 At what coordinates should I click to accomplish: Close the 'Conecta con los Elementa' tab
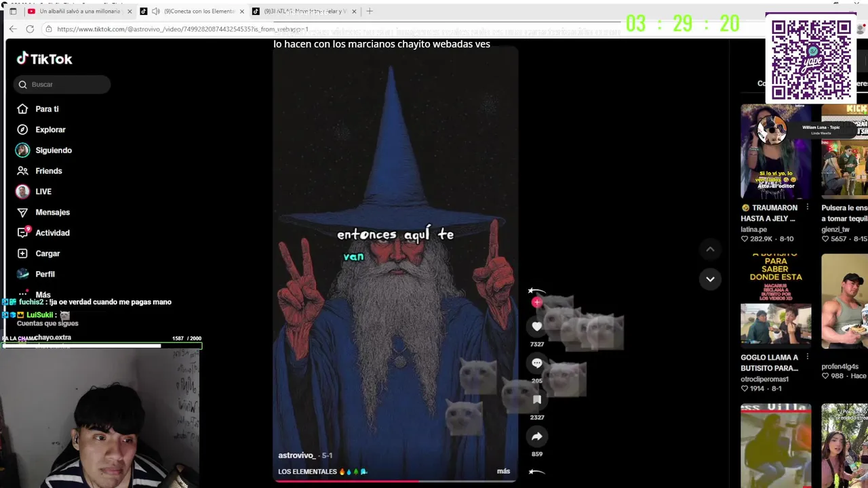(241, 12)
